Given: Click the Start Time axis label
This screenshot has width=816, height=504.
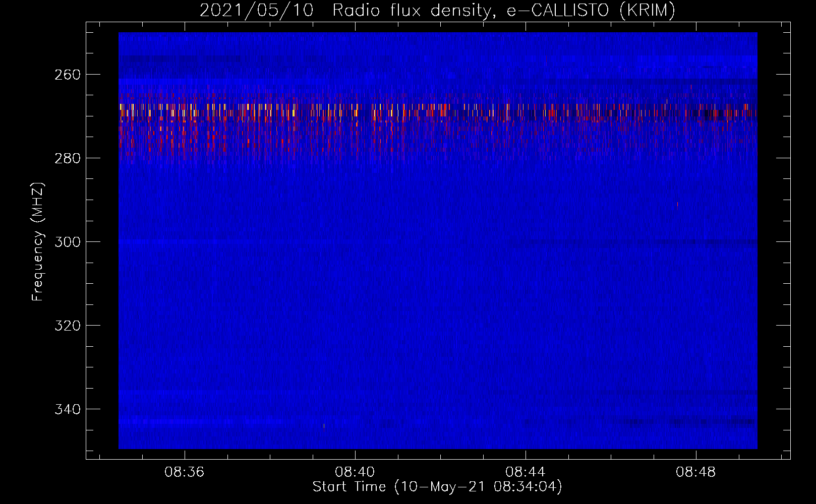Looking at the screenshot, I should [437, 487].
